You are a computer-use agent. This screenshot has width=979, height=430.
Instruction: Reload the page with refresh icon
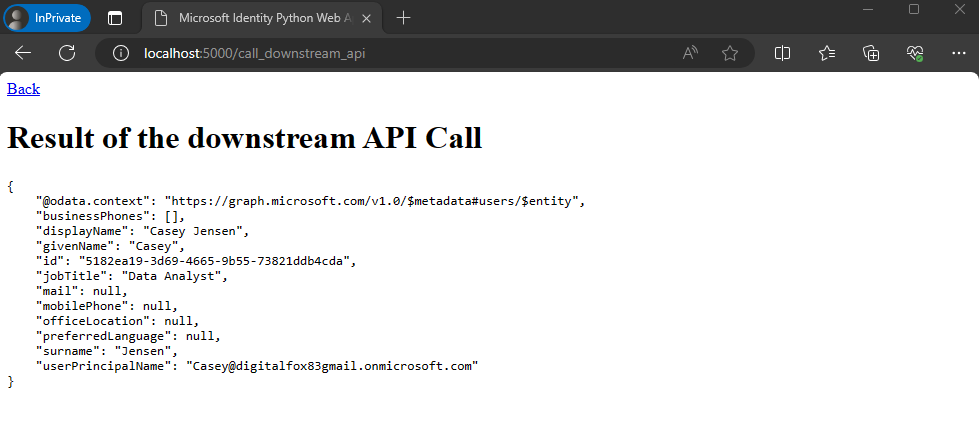[x=67, y=53]
